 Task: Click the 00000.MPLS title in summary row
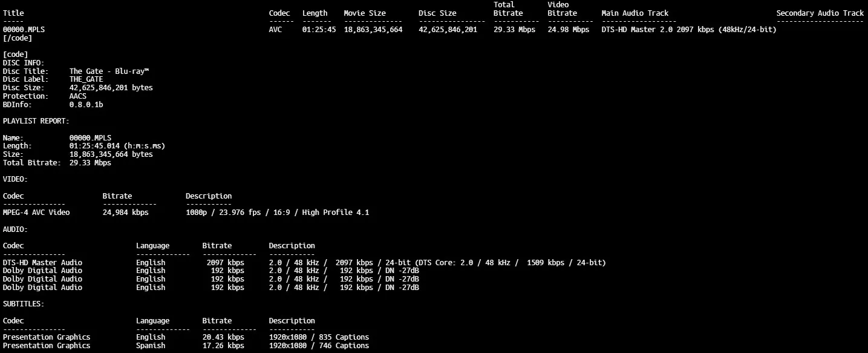click(23, 30)
